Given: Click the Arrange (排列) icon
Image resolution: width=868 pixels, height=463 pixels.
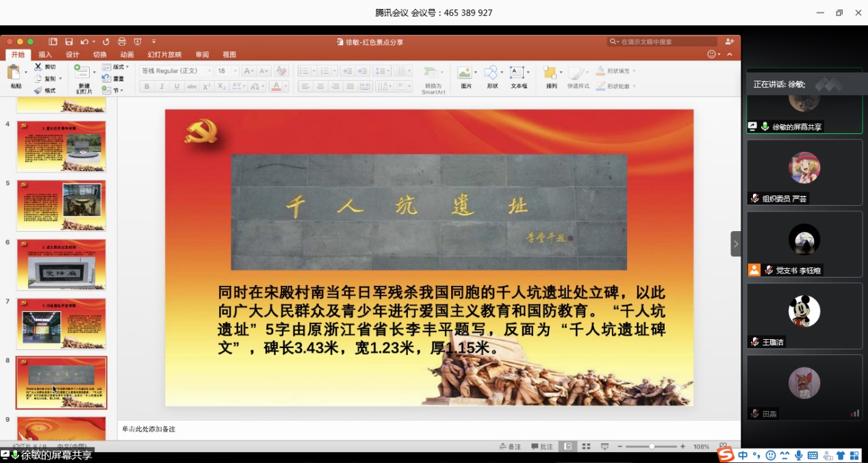Looking at the screenshot, I should point(550,73).
